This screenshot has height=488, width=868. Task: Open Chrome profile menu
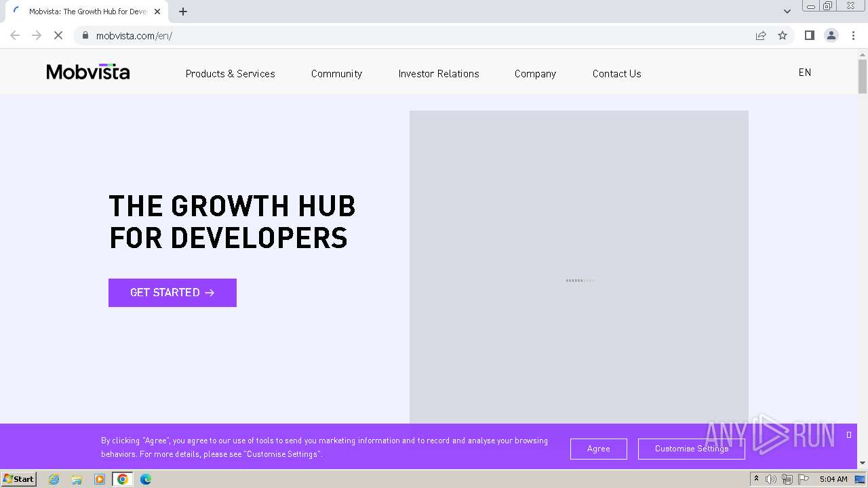(x=831, y=35)
